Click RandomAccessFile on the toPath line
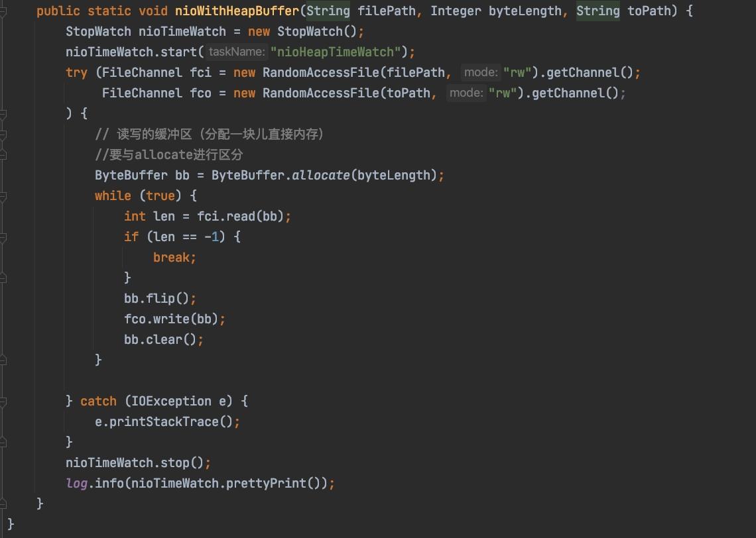The height and width of the screenshot is (538, 756). pos(320,93)
